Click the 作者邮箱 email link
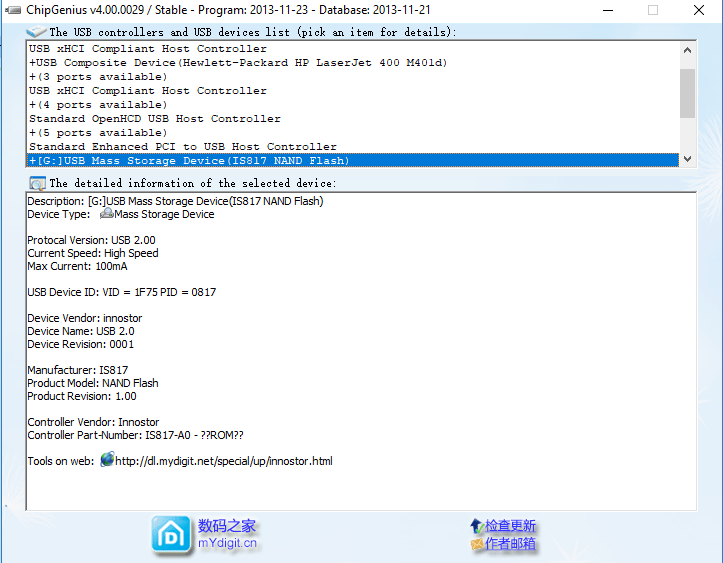Screen dimensions: 723x563 click(x=510, y=544)
